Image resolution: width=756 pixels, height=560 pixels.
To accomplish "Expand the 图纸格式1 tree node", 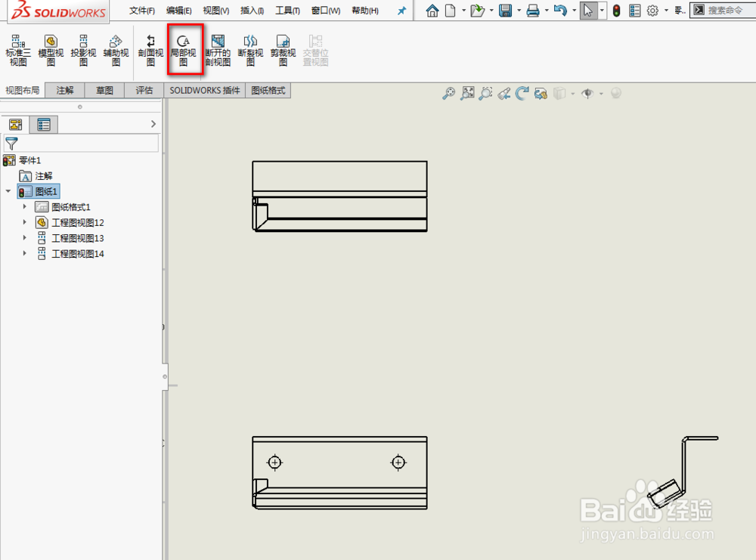I will point(24,206).
